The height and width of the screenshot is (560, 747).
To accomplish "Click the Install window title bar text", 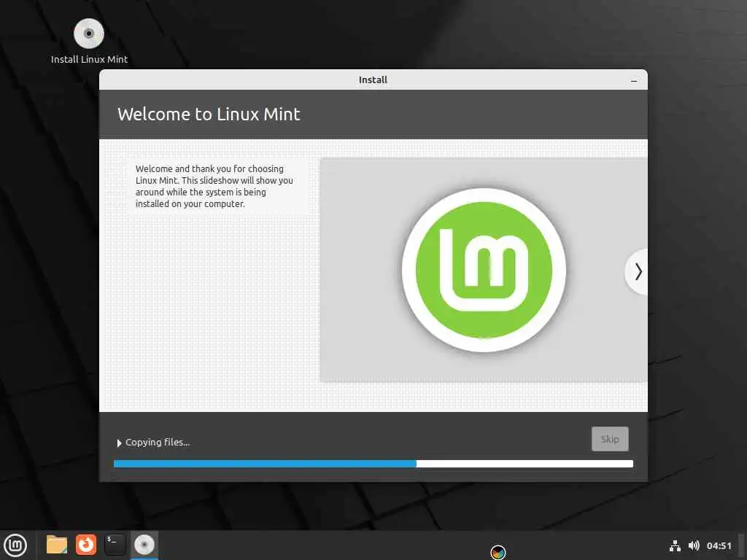I will click(x=373, y=80).
